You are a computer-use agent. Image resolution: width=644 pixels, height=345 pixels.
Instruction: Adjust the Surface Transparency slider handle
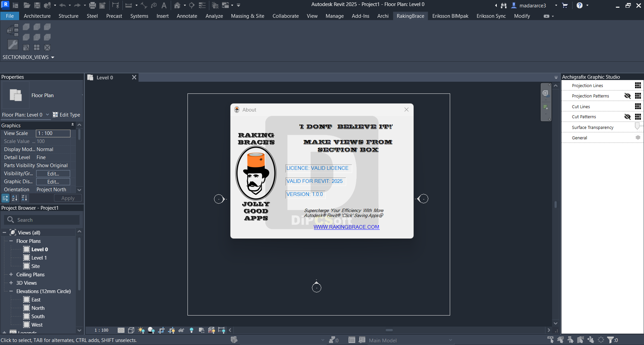coord(637,126)
